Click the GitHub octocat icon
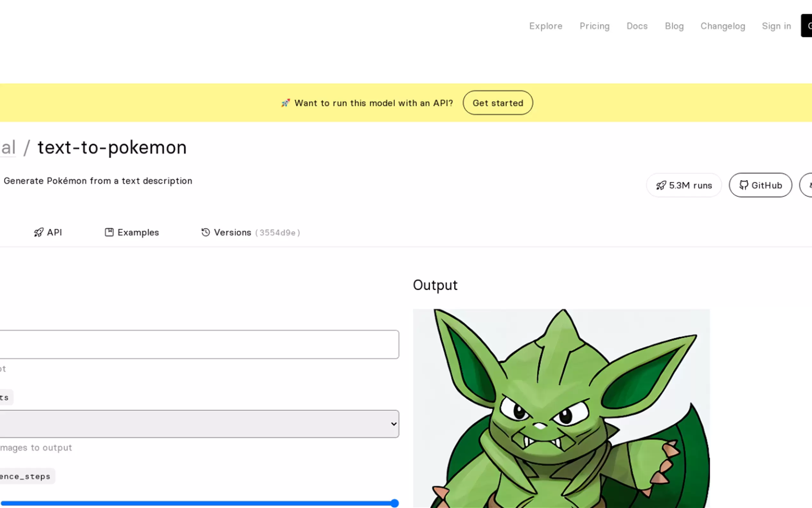Image resolution: width=812 pixels, height=508 pixels. 744,185
